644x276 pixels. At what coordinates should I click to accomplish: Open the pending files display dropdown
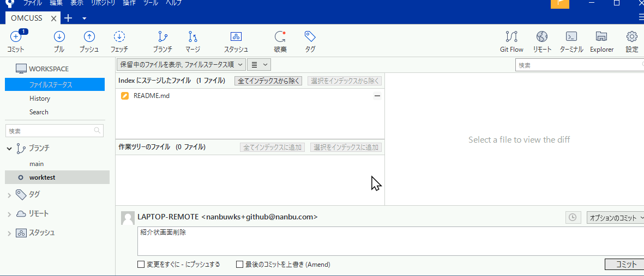click(181, 64)
